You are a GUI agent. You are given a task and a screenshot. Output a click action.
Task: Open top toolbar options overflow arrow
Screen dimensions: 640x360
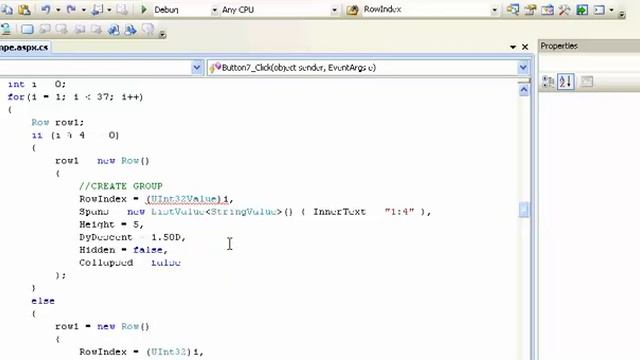click(x=622, y=14)
